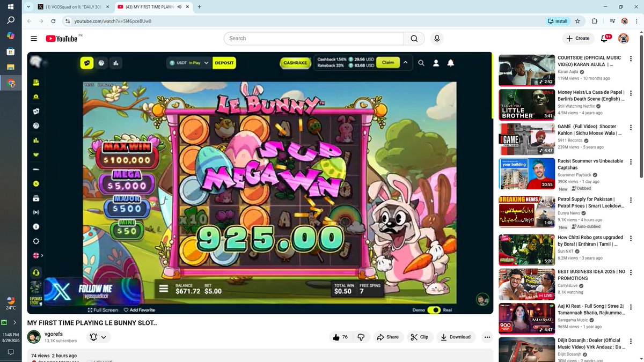Viewport: 644px width, 362px height.
Task: Click video title MY FIRST TIME PLAYING
Action: coord(92,323)
